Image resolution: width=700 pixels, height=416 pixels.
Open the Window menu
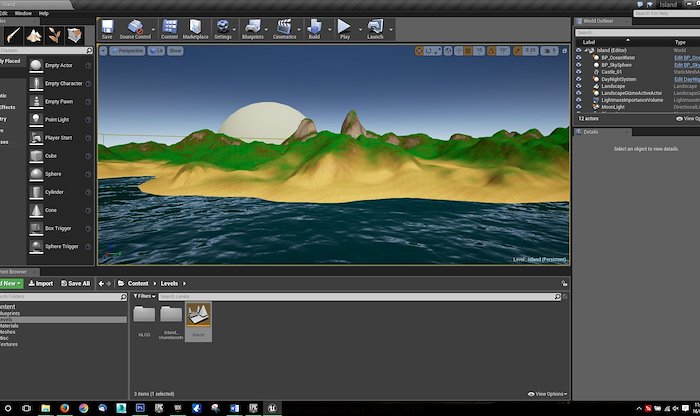click(x=23, y=13)
